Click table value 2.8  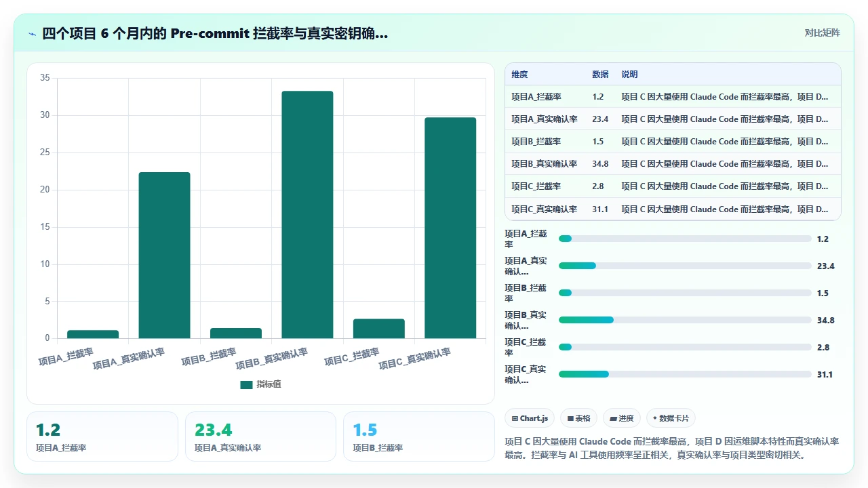click(x=597, y=186)
